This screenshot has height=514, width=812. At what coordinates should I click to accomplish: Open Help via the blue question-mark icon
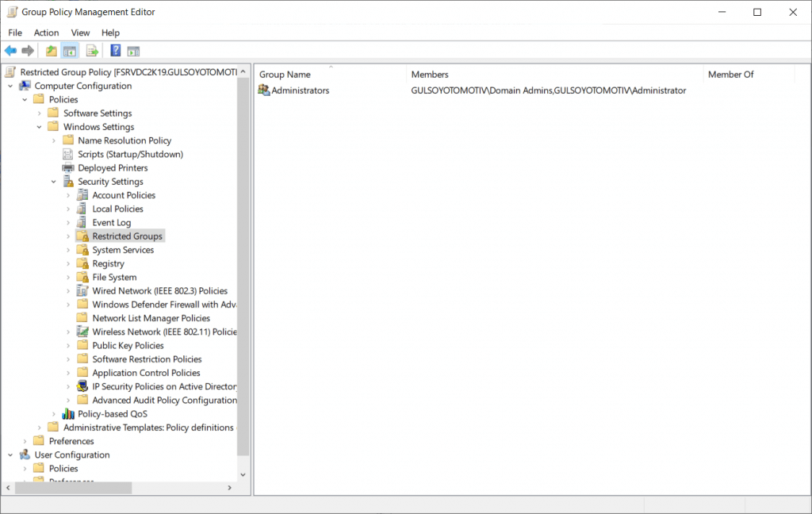(115, 51)
